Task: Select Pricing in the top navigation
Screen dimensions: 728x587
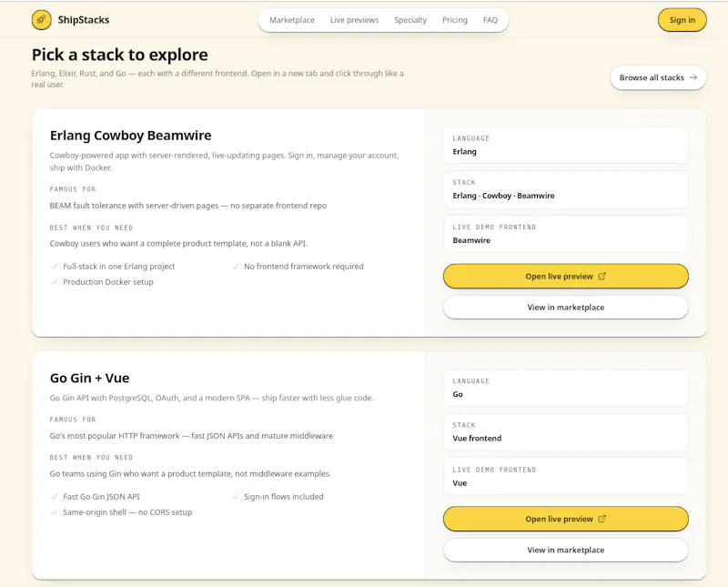Action: [x=454, y=20]
